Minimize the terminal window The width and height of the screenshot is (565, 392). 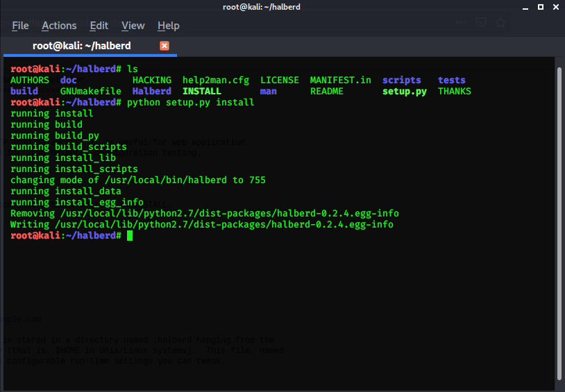[525, 7]
